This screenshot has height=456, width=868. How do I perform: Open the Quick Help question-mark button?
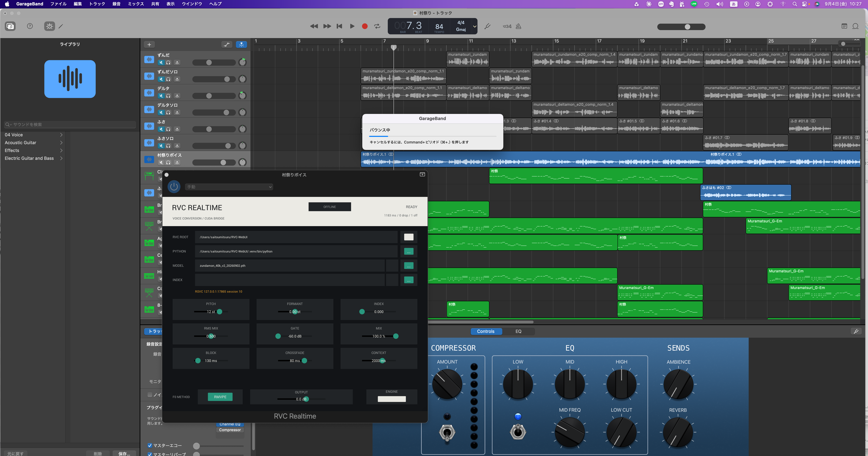click(30, 26)
